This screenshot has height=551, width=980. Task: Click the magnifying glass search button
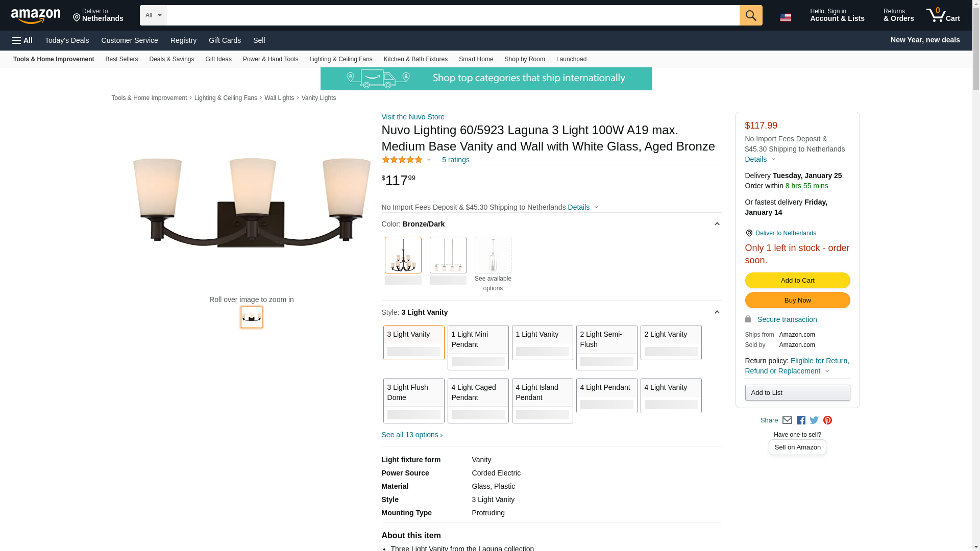tap(750, 15)
